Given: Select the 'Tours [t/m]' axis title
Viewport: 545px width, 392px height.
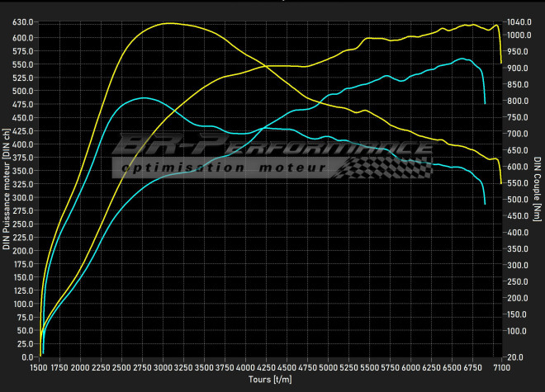Looking at the screenshot, I should coord(270,380).
